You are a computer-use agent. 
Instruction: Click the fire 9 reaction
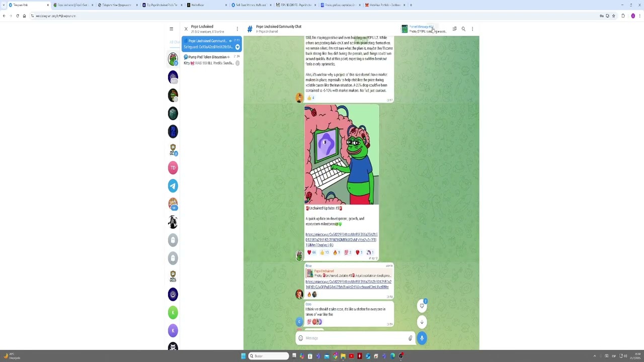point(337,252)
